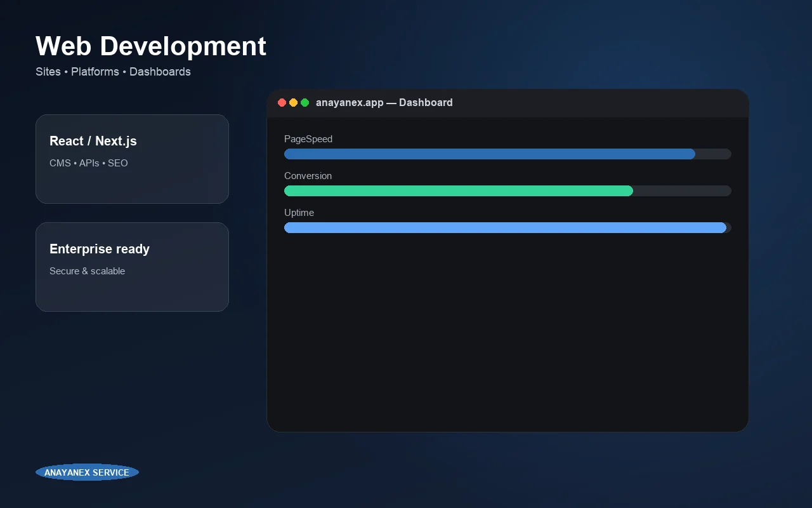Click the ANAYANEX SERVICE badge
812x508 pixels.
[x=87, y=472]
